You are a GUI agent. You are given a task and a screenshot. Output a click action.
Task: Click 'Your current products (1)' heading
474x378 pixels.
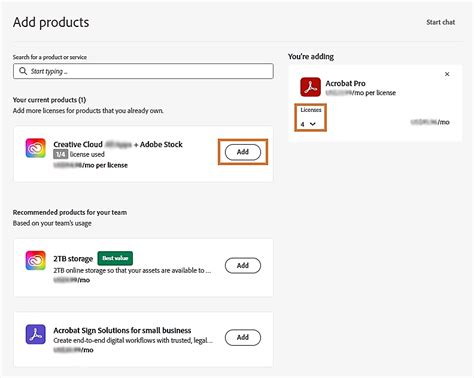(x=49, y=100)
